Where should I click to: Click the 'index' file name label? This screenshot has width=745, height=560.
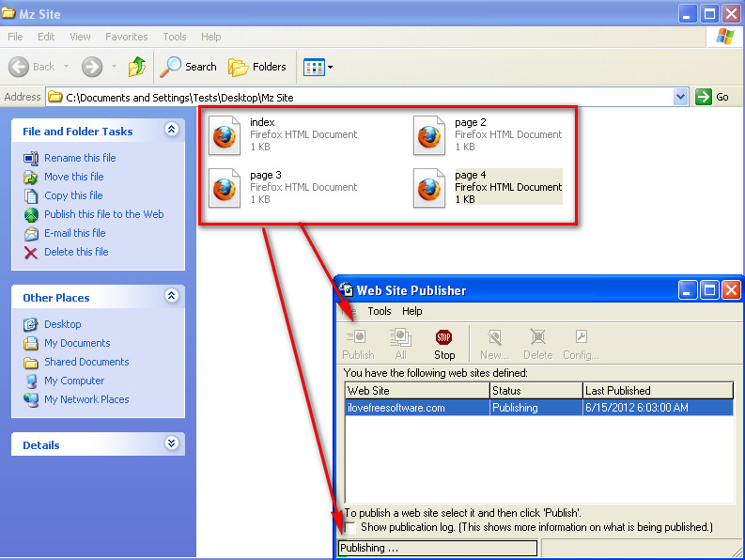262,122
